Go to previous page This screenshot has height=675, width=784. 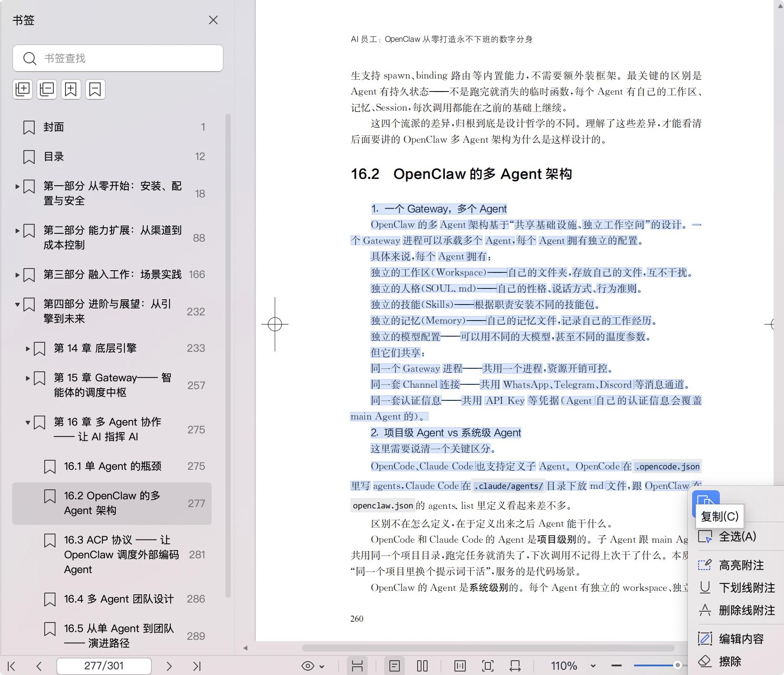[39, 666]
